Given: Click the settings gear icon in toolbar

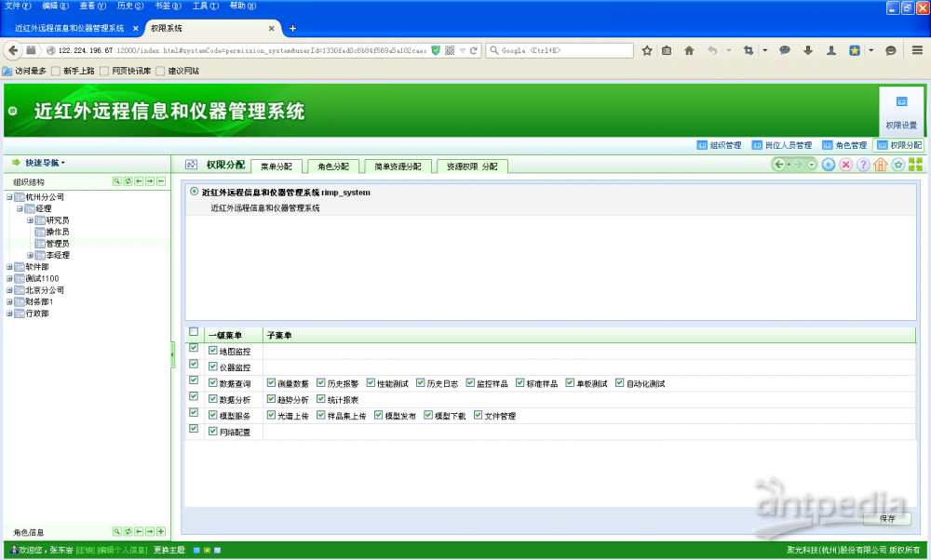Looking at the screenshot, I should (x=829, y=165).
